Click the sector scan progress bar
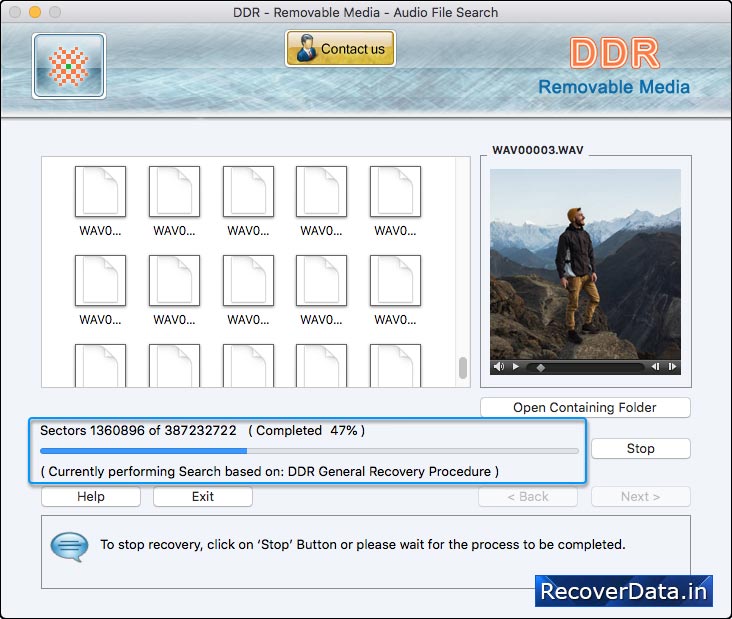Screen dimensions: 732x619 tap(309, 451)
